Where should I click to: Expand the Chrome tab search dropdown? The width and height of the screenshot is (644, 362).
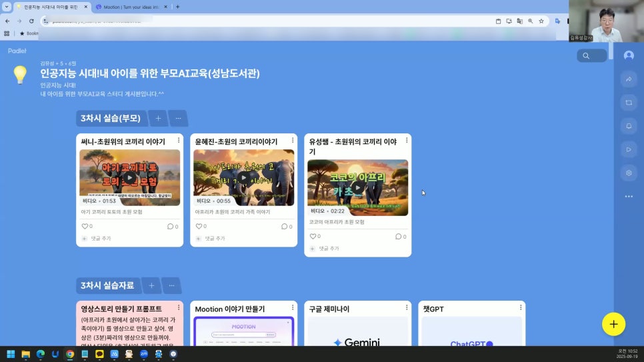7,7
